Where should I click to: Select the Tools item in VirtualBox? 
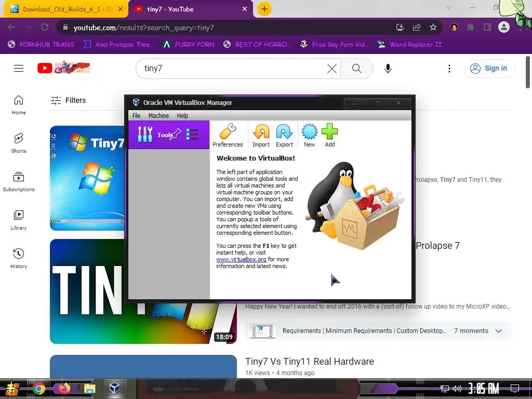point(169,135)
